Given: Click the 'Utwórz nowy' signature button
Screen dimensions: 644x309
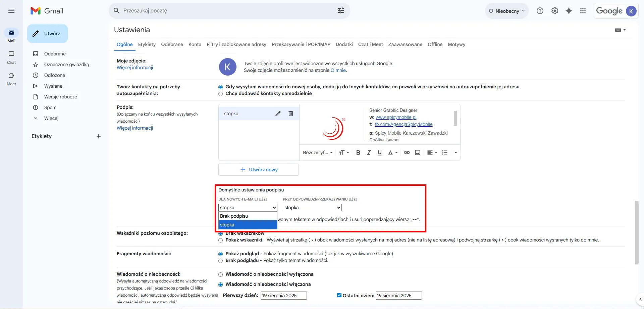Looking at the screenshot, I should pyautogui.click(x=258, y=170).
